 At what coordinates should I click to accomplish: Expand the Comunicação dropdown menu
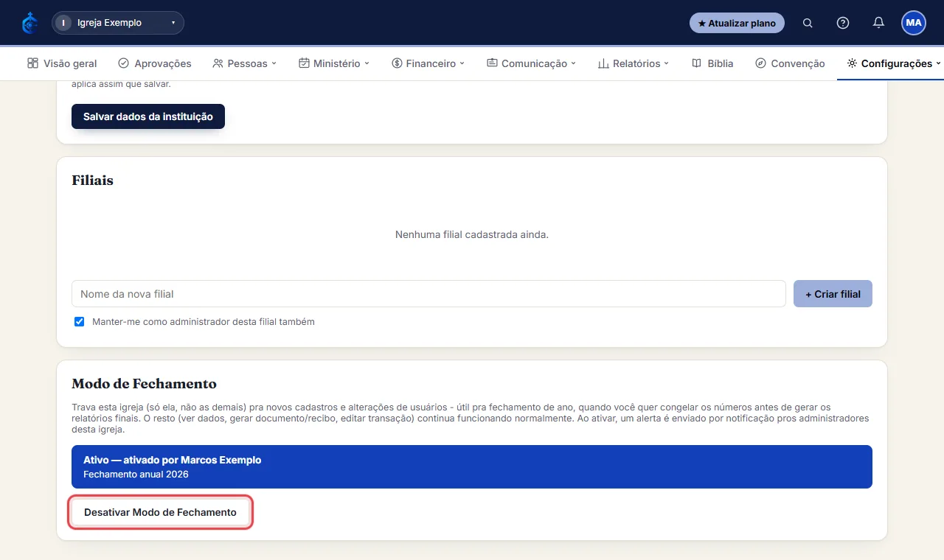(532, 63)
